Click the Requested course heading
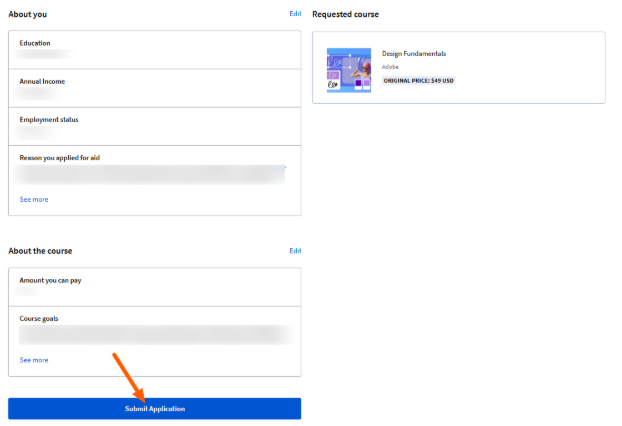The width and height of the screenshot is (622, 426). coord(346,14)
